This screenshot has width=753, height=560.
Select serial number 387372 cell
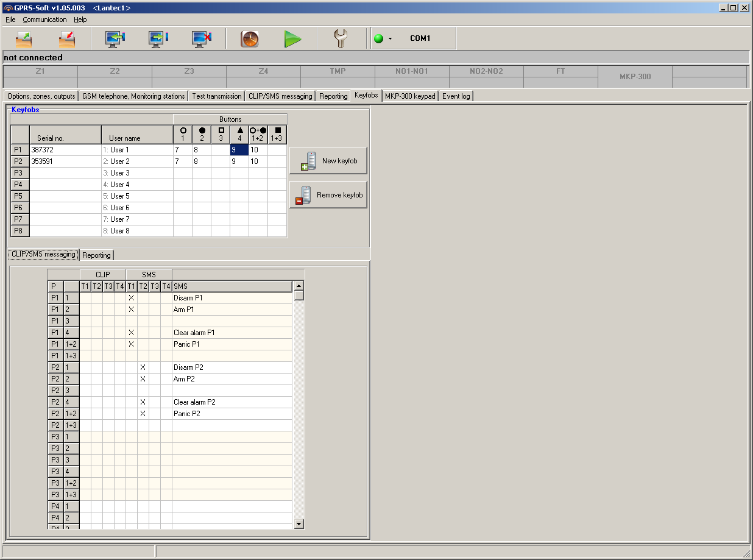65,150
